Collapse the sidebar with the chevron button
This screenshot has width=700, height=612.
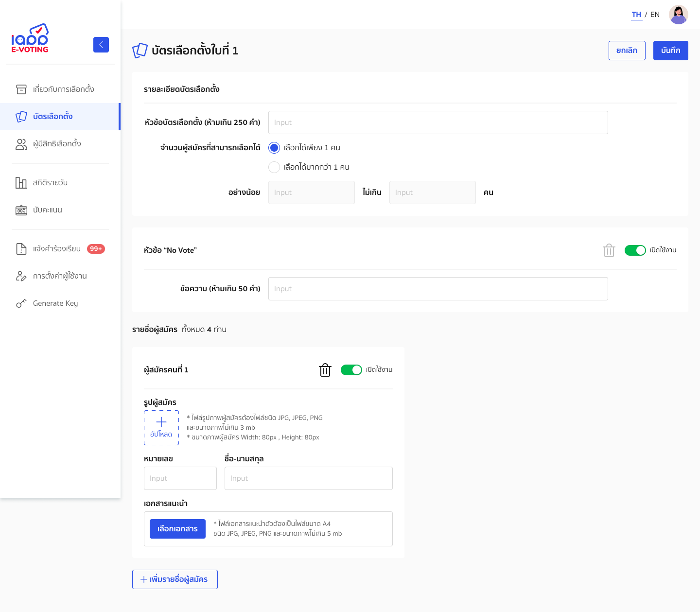tap(101, 45)
